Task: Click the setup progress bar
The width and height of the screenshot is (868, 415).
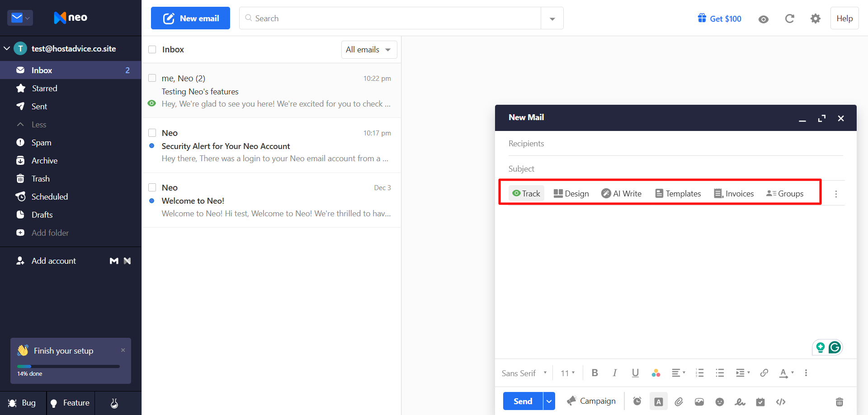Action: click(68, 366)
